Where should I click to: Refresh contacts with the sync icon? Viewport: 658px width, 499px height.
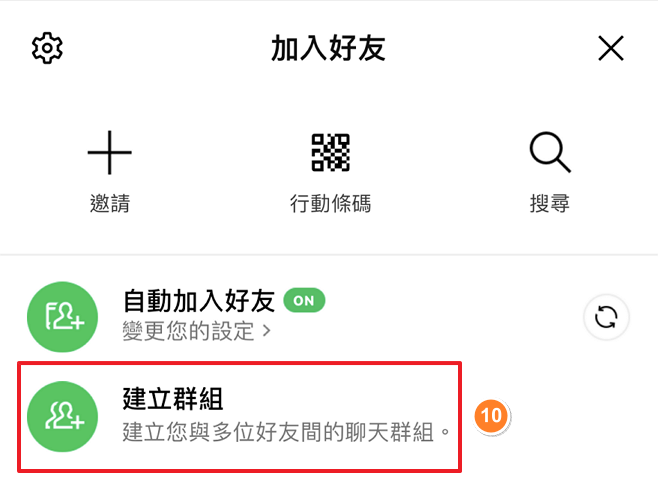pos(606,317)
